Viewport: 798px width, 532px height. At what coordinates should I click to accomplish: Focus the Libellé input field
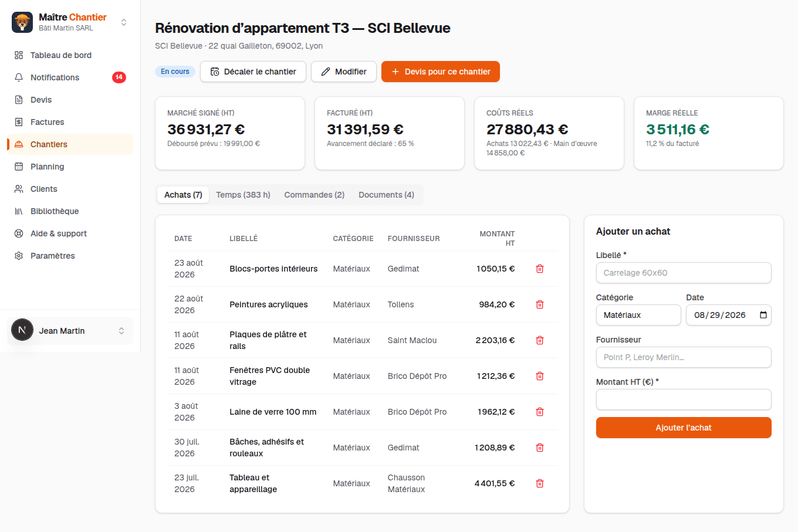684,273
